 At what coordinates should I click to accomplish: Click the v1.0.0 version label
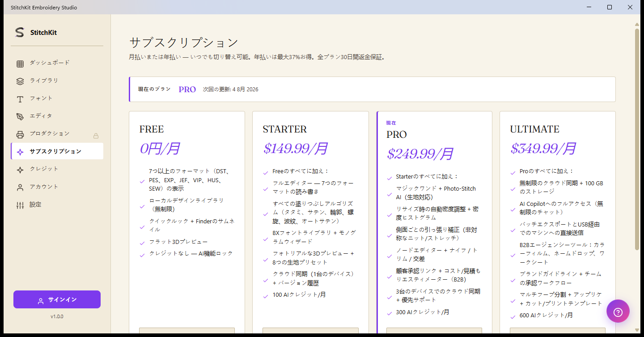57,316
